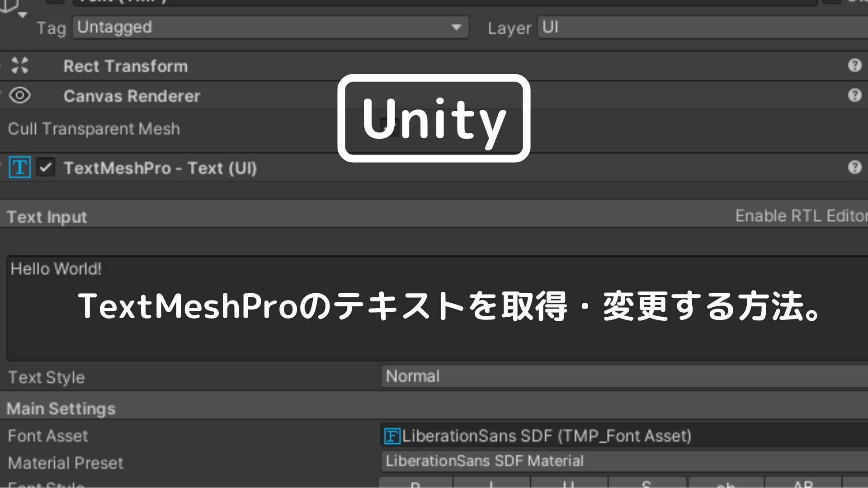
Task: Click the font asset F icon
Action: [392, 436]
